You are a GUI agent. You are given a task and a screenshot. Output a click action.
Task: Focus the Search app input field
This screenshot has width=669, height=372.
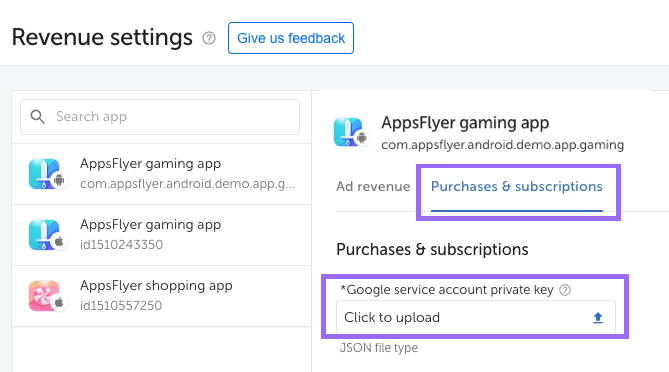pos(160,117)
